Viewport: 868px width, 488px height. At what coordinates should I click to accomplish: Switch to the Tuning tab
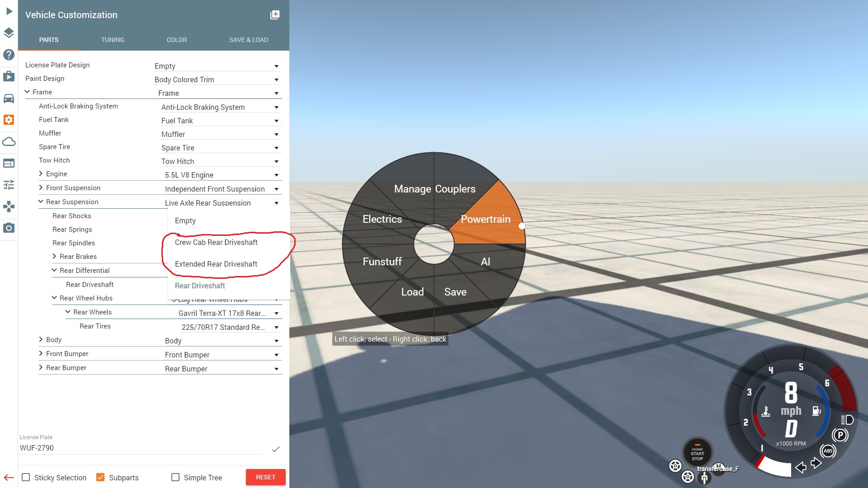[x=113, y=40]
